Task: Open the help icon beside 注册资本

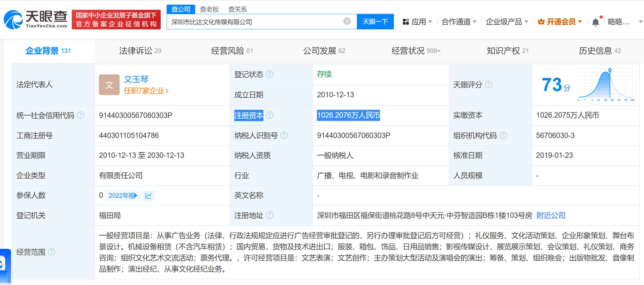Action: click(270, 115)
